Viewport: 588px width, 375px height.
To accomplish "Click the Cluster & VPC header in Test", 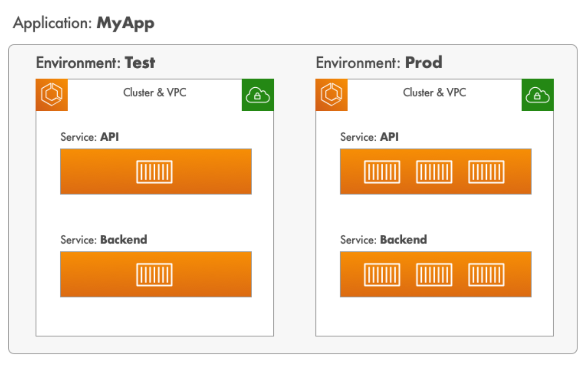I will [x=155, y=93].
